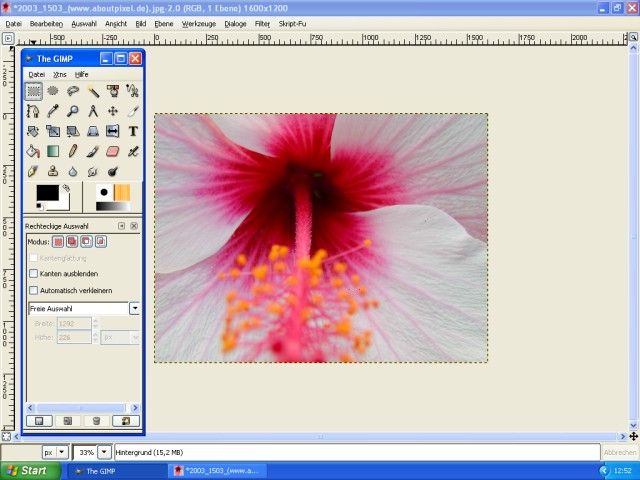Set Modus to intersect with selection
Screen dimensions: 640x480
pyautogui.click(x=101, y=242)
